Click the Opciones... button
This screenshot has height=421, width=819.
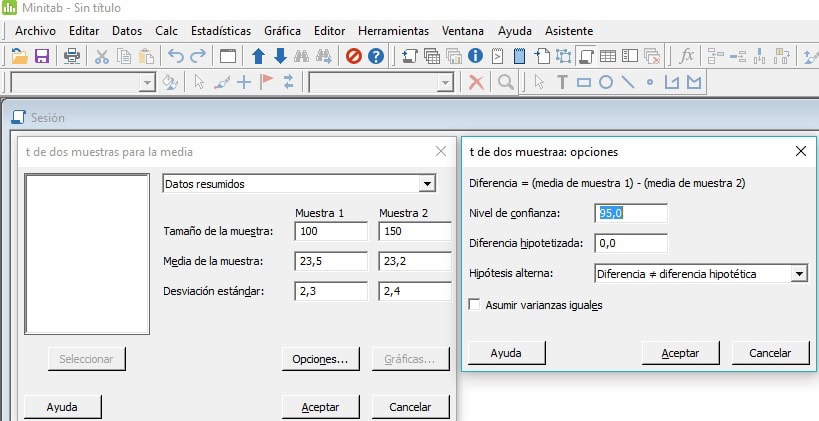coord(319,359)
